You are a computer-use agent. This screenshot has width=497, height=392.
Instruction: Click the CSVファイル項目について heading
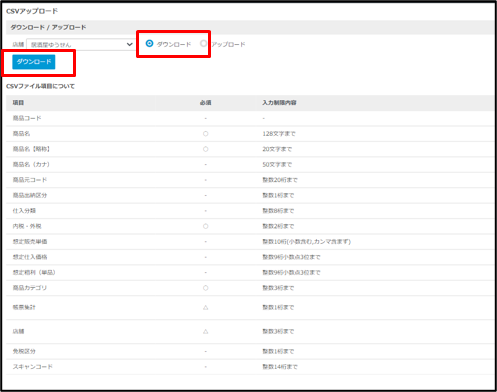40,86
